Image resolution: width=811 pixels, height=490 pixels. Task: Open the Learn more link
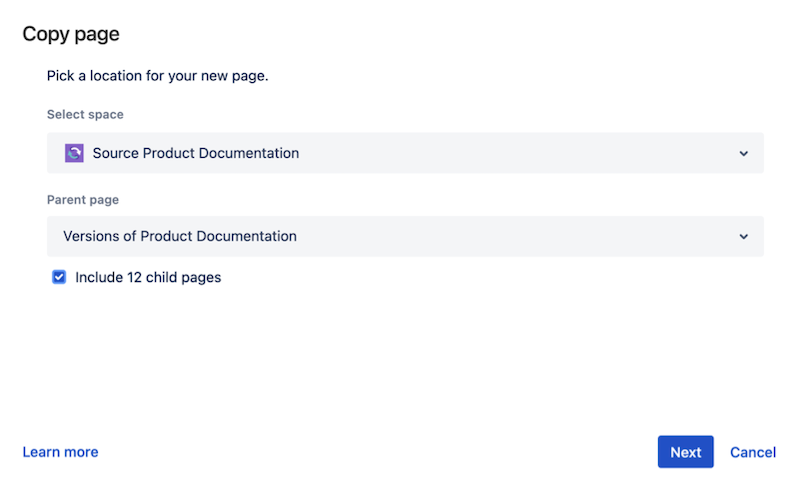click(60, 452)
